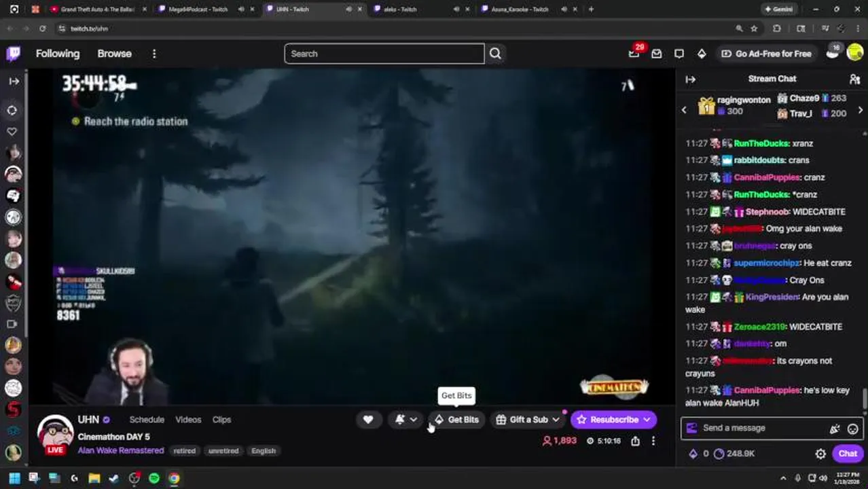
Task: Click Go Ad-Free for Free button
Action: click(766, 54)
